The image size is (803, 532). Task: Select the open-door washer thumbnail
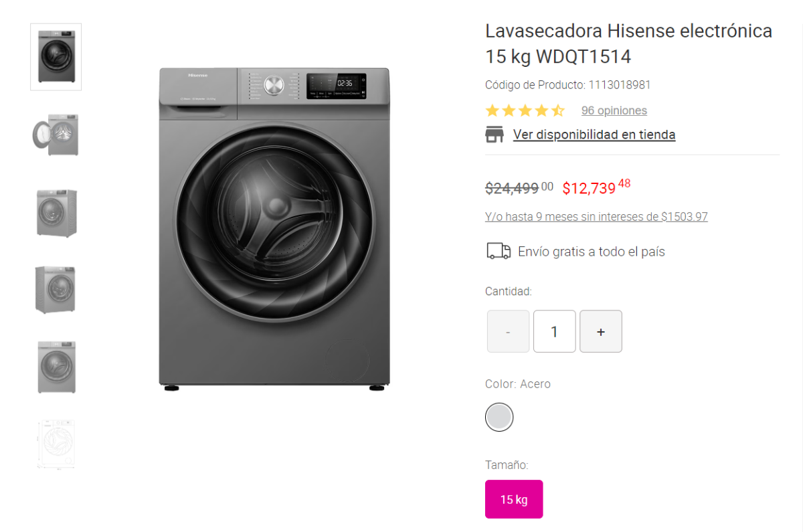tap(56, 135)
